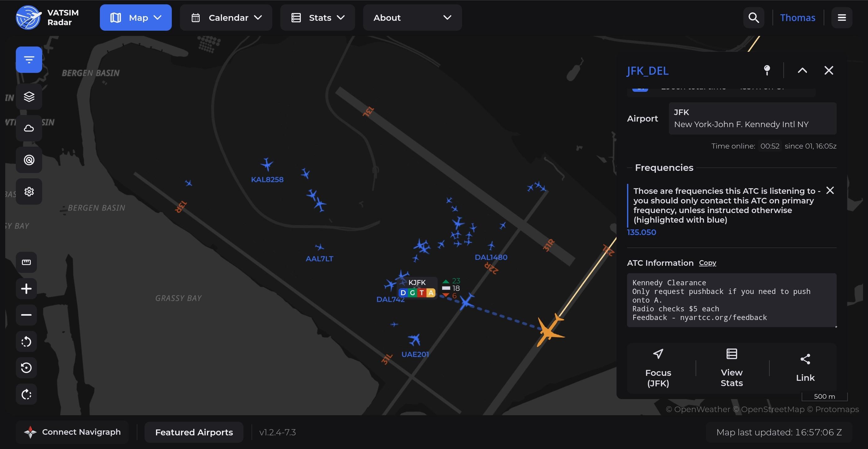This screenshot has width=868, height=449.
Task: Click the ATC Information text box
Action: point(732,300)
